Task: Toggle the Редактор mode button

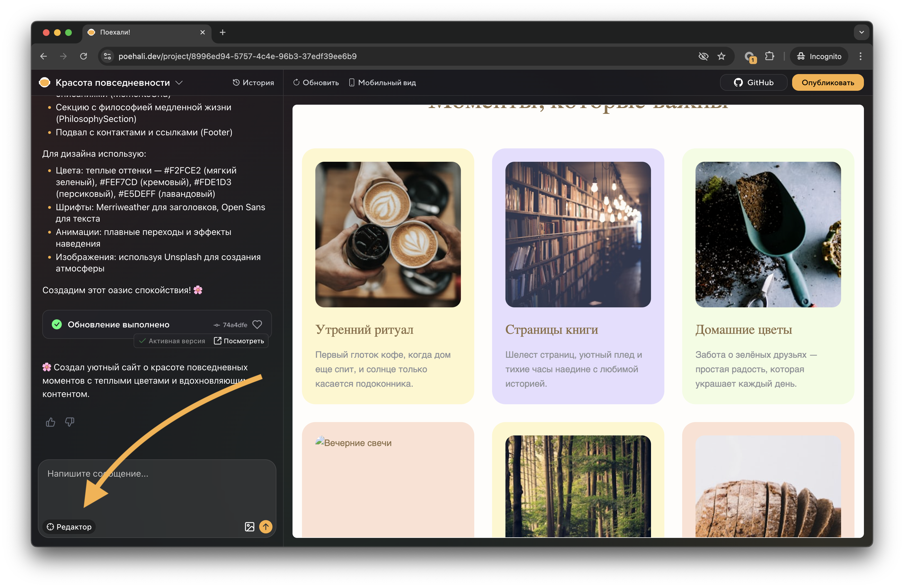Action: point(69,526)
